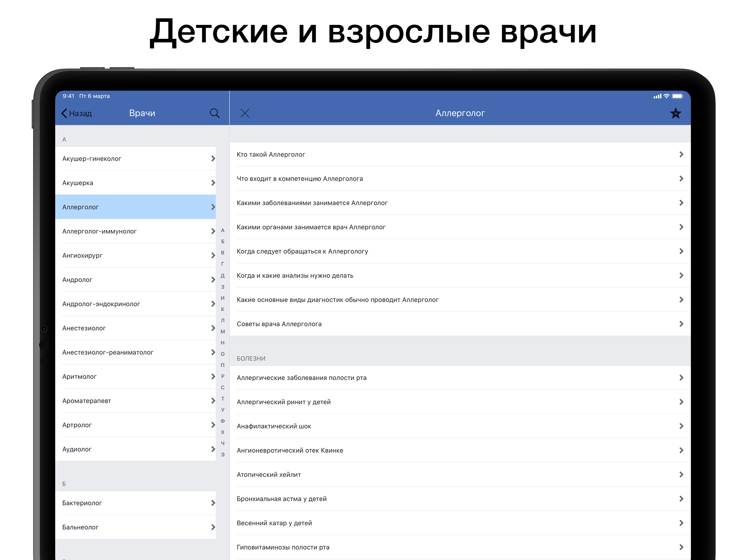This screenshot has width=747, height=560.
Task: Jump to letter В in the index
Action: [223, 253]
